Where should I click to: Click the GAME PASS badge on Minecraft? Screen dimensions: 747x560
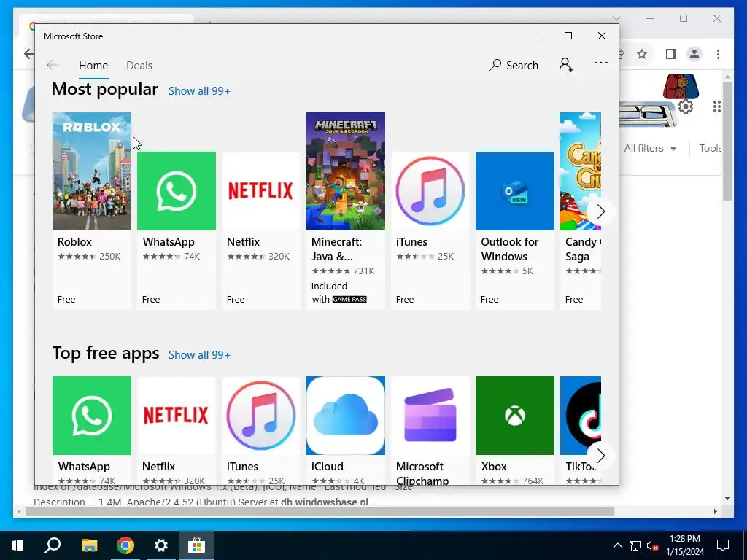point(349,300)
